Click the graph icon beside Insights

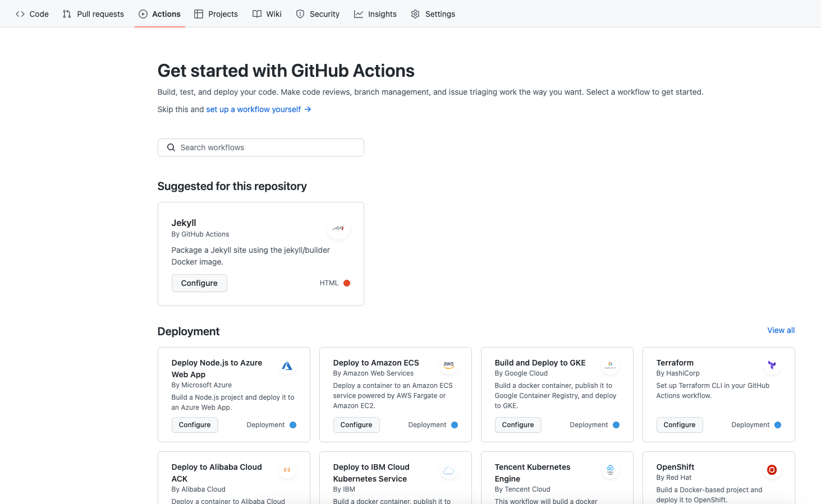tap(359, 13)
